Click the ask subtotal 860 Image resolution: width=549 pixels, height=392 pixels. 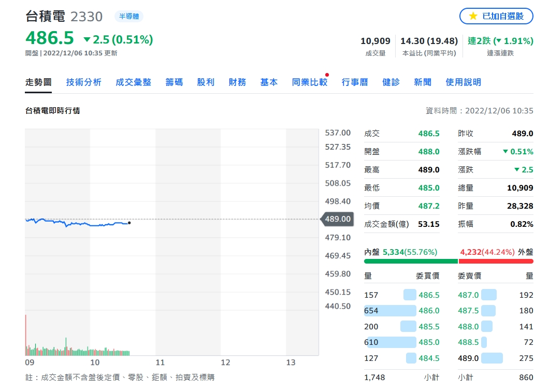click(x=526, y=378)
